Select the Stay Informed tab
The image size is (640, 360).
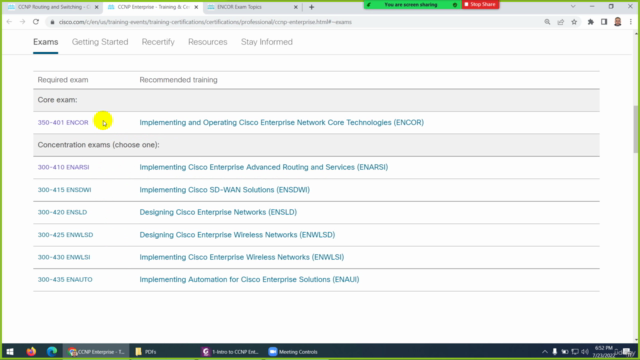tap(267, 42)
